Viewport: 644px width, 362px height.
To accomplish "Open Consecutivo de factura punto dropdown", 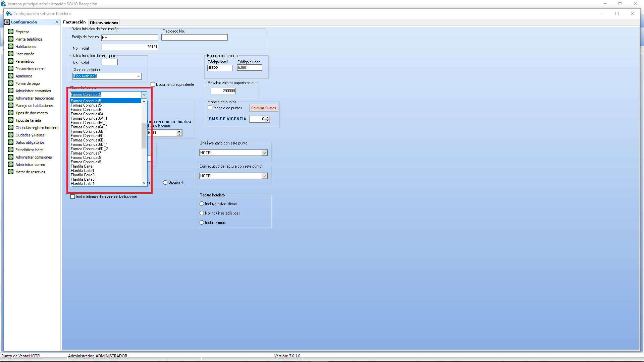I will pyautogui.click(x=264, y=176).
